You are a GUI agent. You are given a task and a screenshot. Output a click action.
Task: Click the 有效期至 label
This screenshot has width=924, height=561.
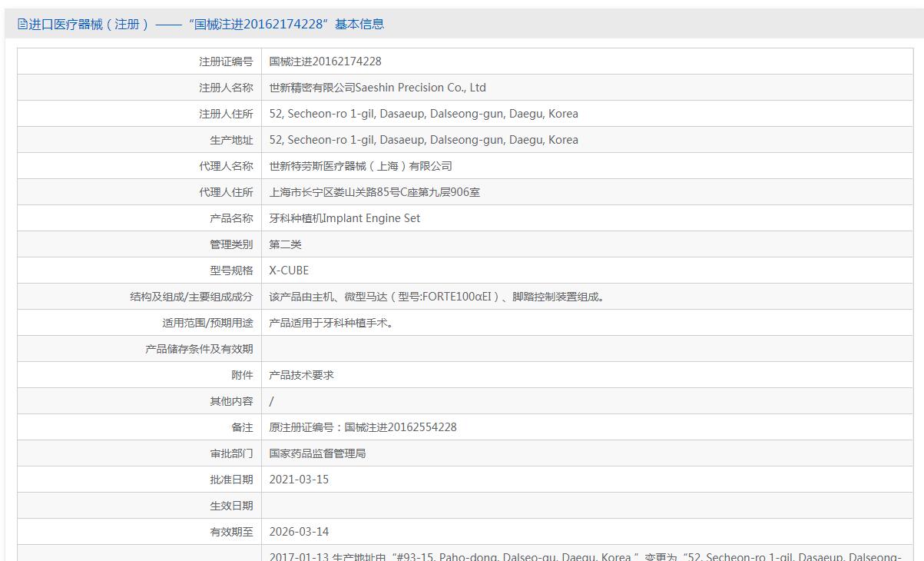click(x=231, y=532)
